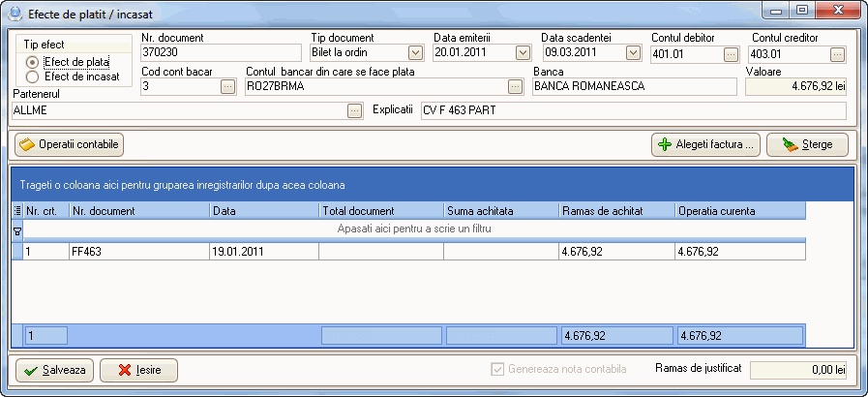This screenshot has width=868, height=397.
Task: Expand the Tip document dropdown
Action: [x=416, y=53]
